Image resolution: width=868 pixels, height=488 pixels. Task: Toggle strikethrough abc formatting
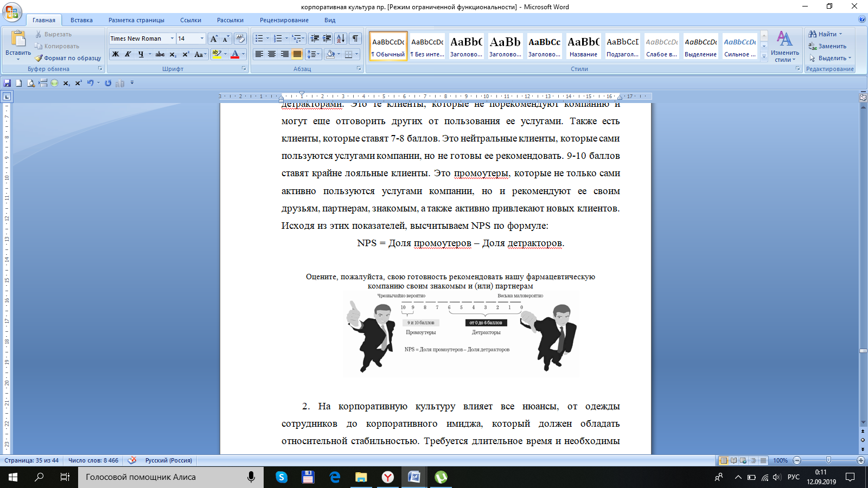(160, 54)
